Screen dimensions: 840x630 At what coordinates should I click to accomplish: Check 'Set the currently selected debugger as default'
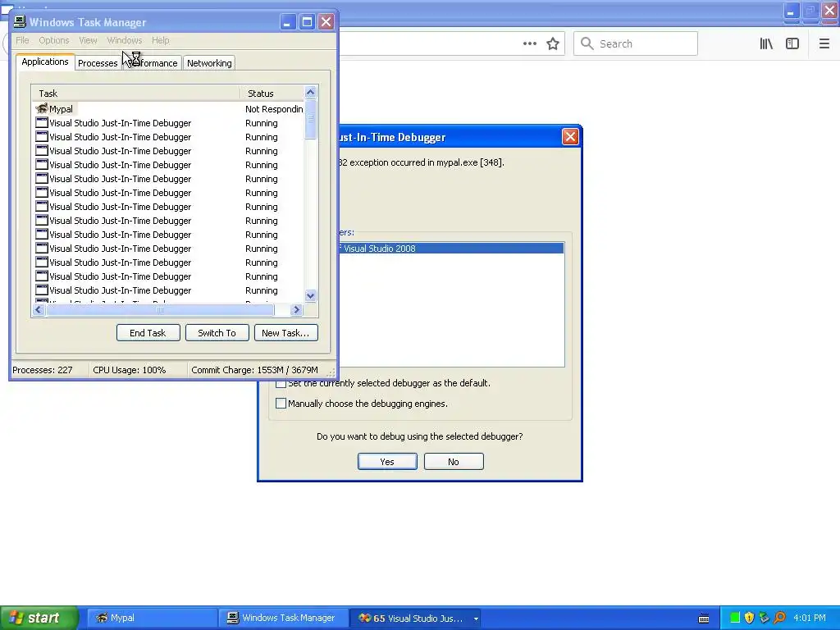[x=281, y=384]
